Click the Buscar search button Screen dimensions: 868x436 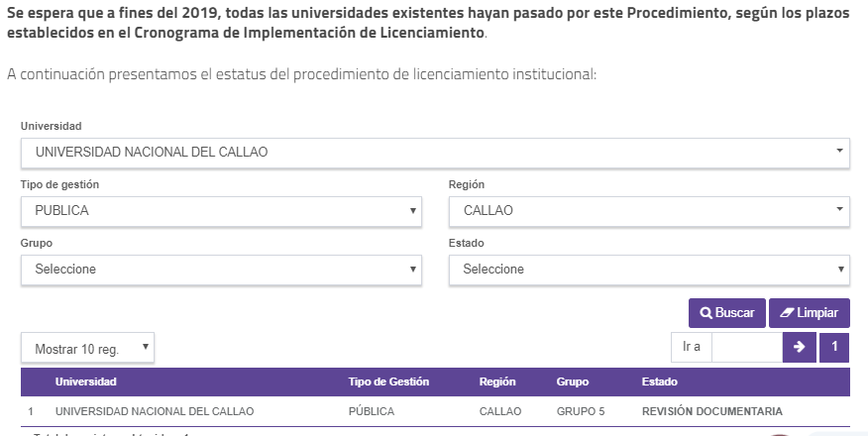point(726,313)
